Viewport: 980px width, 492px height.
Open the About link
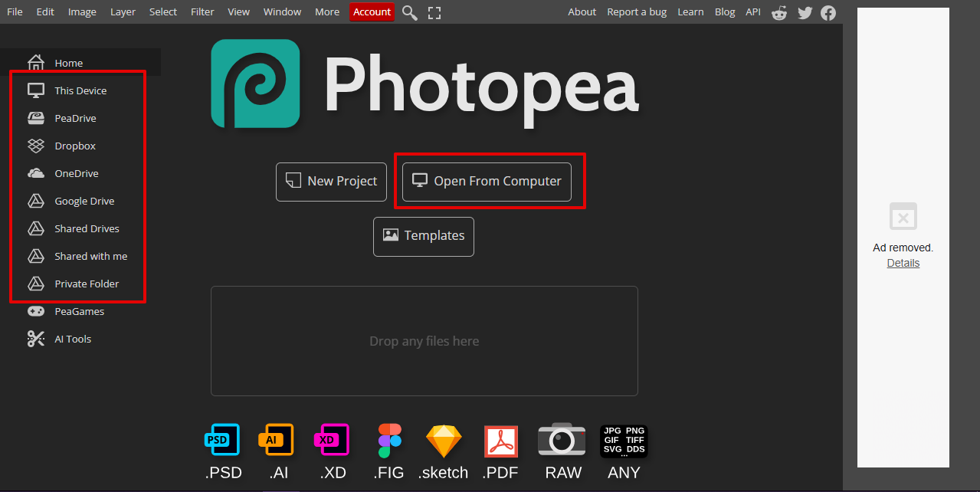click(x=582, y=12)
